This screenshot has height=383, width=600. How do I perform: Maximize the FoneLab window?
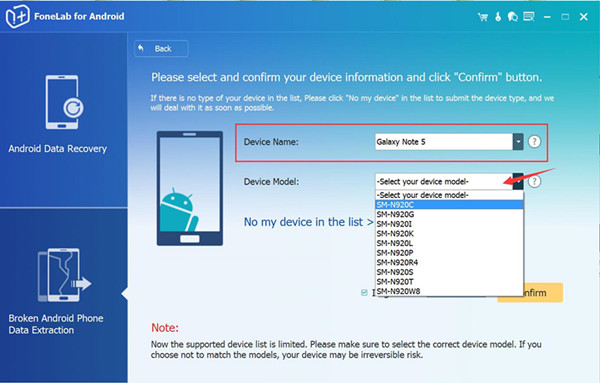565,17
